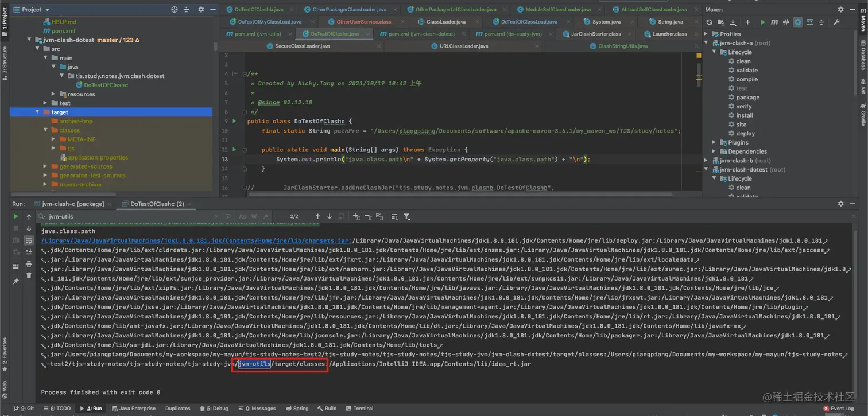
Task: Collapse all in Maven tool window
Action: pyautogui.click(x=821, y=22)
